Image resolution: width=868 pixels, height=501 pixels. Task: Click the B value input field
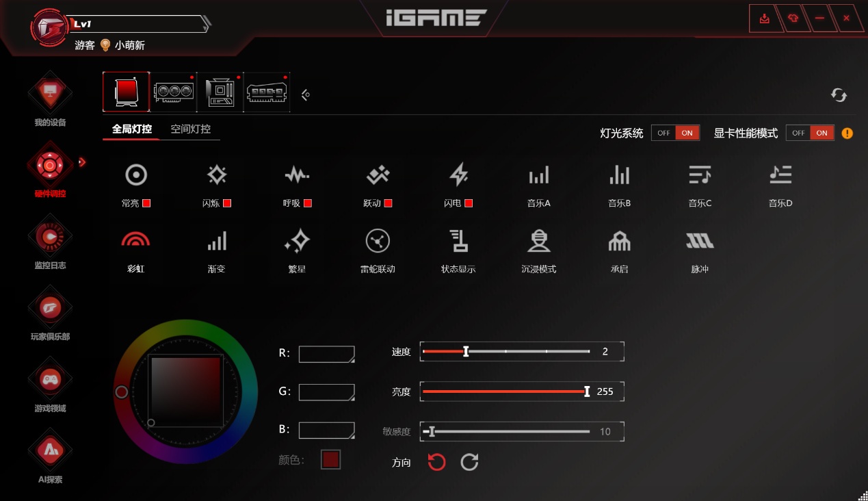point(326,430)
